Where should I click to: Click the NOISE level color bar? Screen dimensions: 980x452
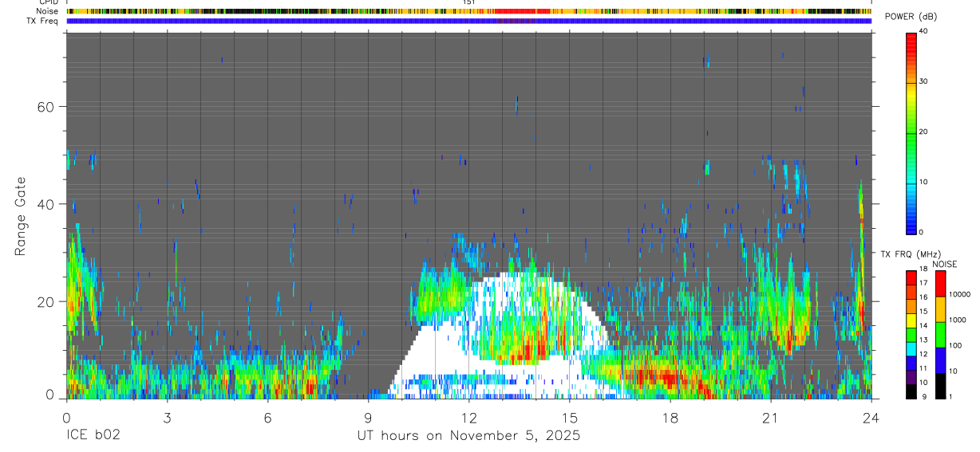(x=939, y=335)
